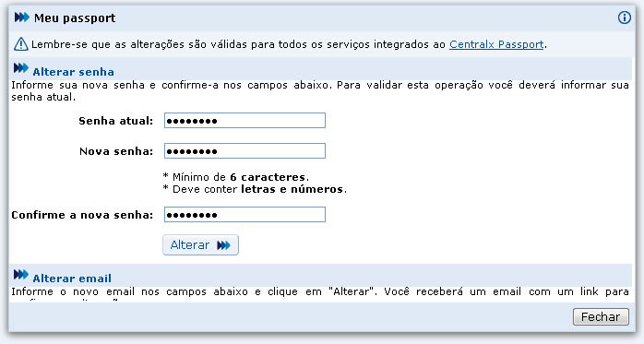The width and height of the screenshot is (644, 344).
Task: Open the info icon in the header
Action: click(x=625, y=18)
